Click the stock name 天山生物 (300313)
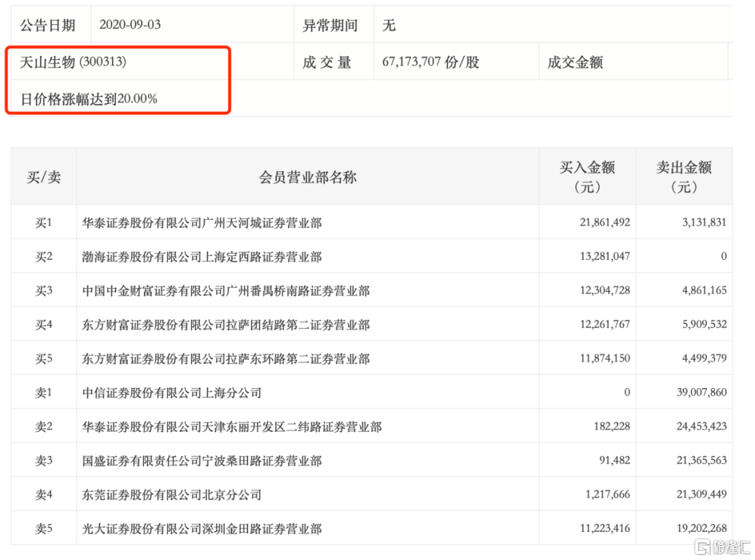The image size is (755, 560). pos(73,62)
